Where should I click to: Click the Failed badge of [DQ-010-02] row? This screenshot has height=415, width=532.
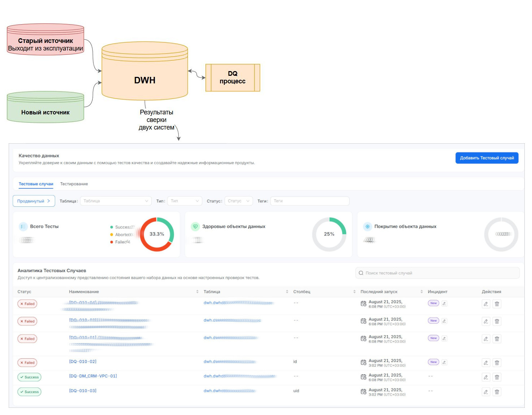27,363
